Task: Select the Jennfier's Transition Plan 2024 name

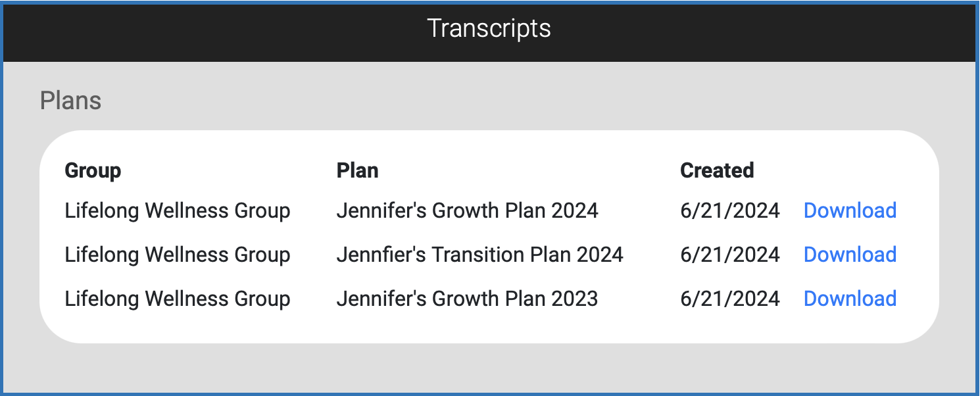Action: click(479, 255)
